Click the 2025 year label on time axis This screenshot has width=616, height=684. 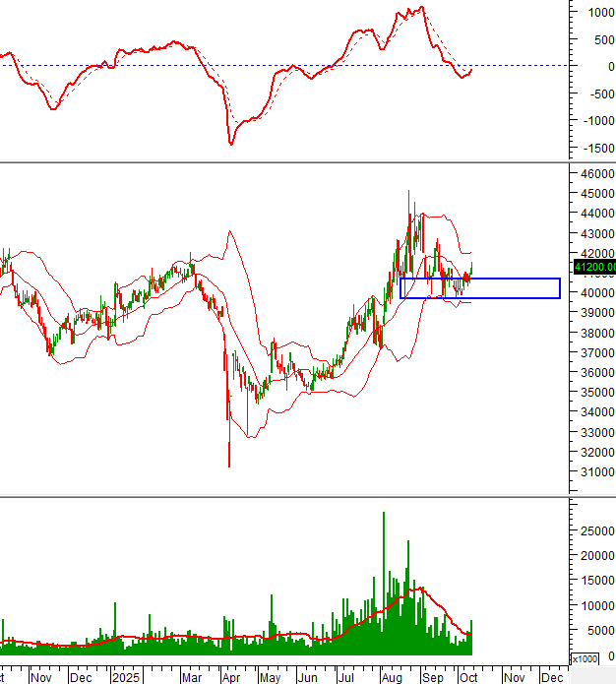coord(126,677)
